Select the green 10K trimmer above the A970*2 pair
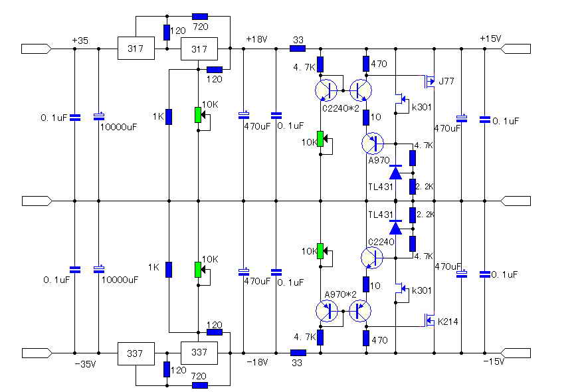Image resolution: width=580 pixels, height=392 pixels. [x=320, y=251]
